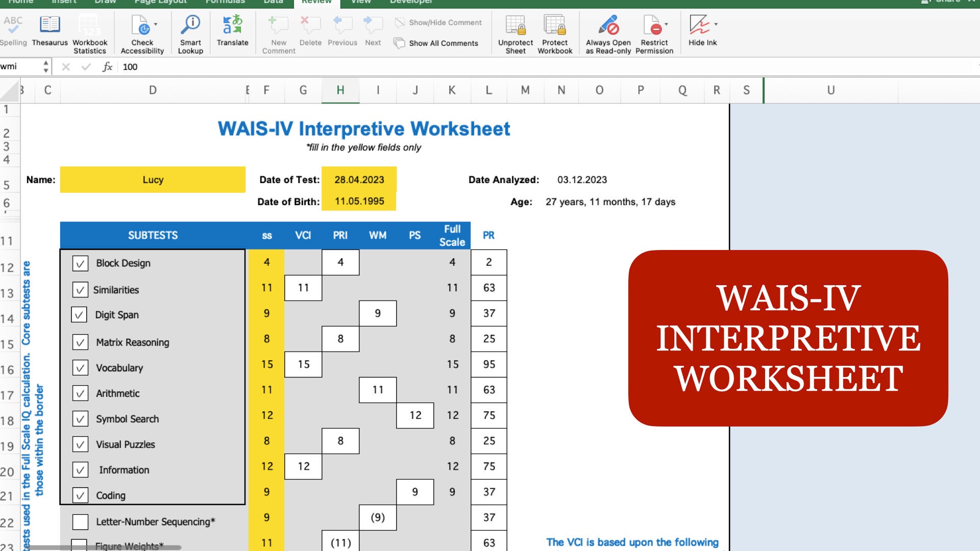Expand the Check Accessibility dropdown
This screenshot has width=980, height=551.
click(157, 23)
